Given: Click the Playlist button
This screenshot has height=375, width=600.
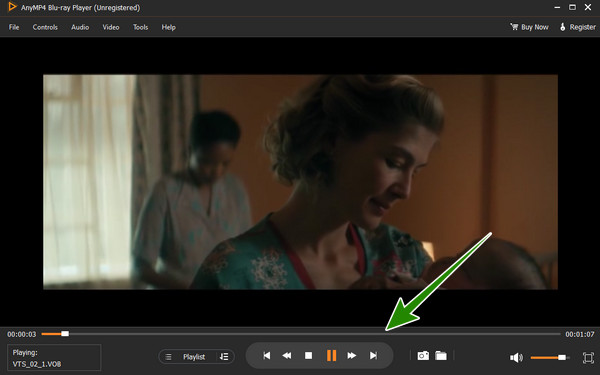Looking at the screenshot, I should tap(194, 357).
